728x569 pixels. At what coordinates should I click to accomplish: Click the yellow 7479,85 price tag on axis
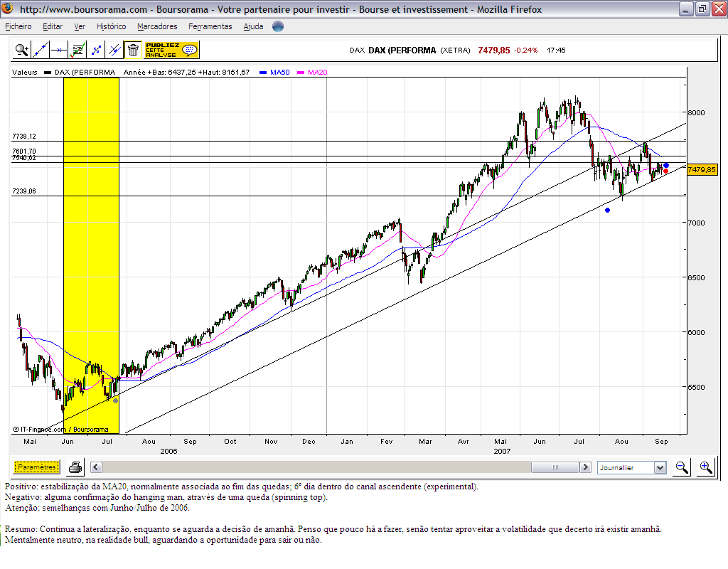(702, 169)
